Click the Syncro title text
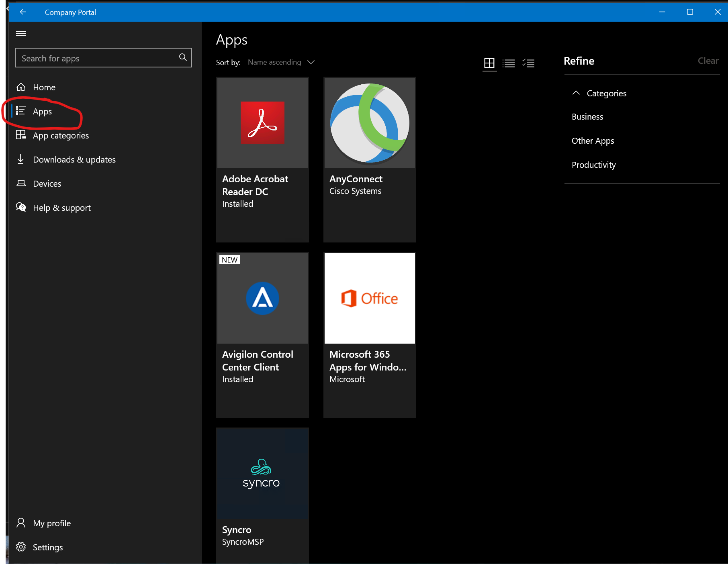Image resolution: width=728 pixels, height=564 pixels. coord(237,530)
